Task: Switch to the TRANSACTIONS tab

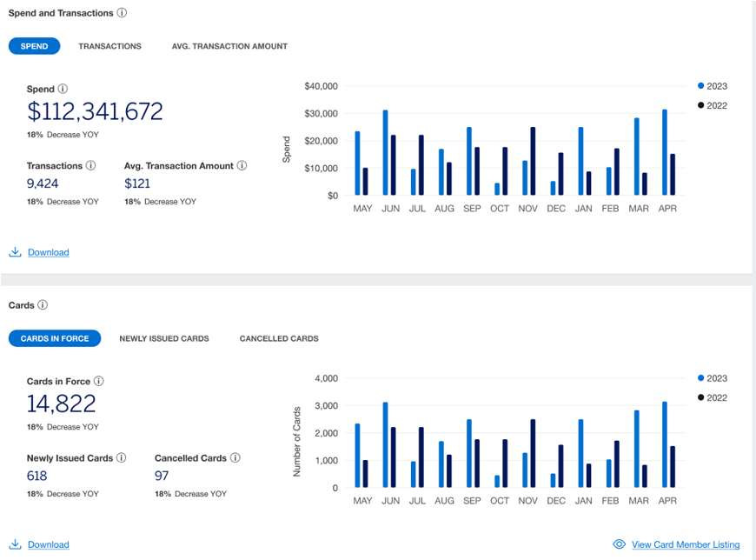Action: pyautogui.click(x=109, y=46)
